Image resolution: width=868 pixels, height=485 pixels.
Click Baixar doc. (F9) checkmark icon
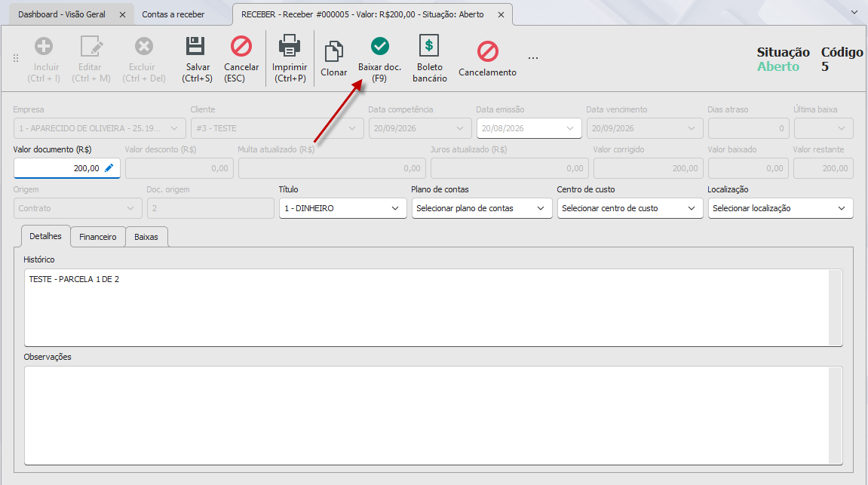point(380,46)
